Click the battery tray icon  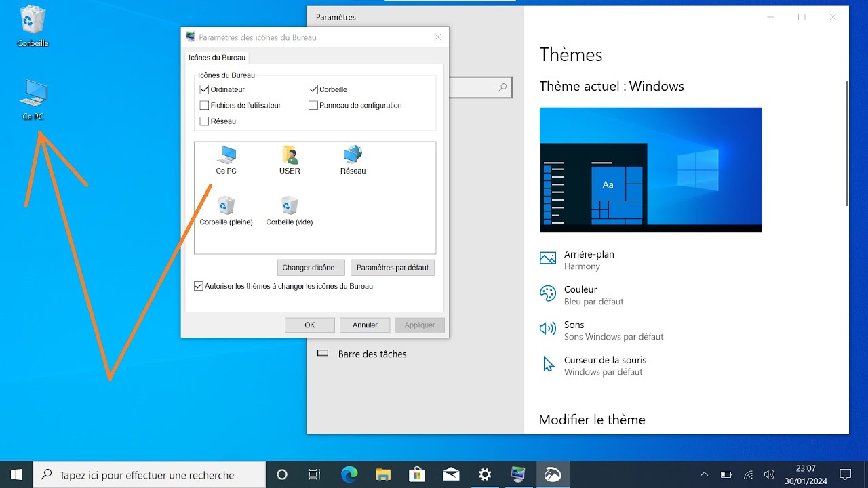tap(726, 474)
